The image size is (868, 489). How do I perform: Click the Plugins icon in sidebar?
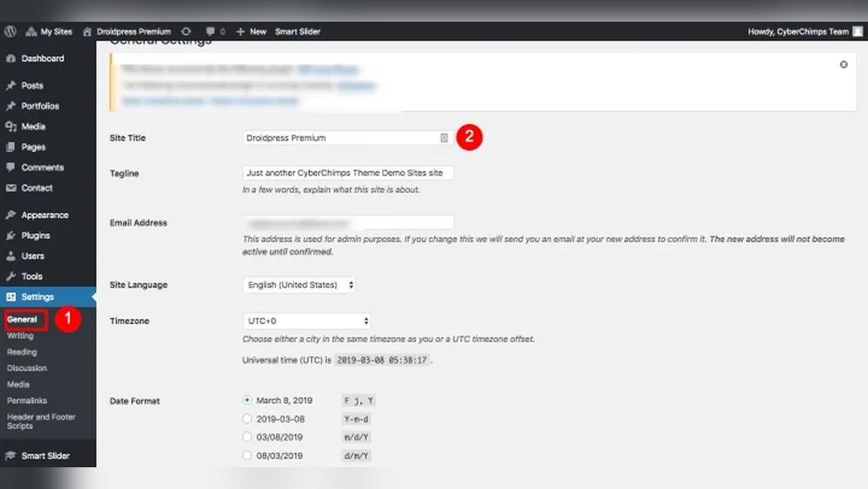[10, 235]
